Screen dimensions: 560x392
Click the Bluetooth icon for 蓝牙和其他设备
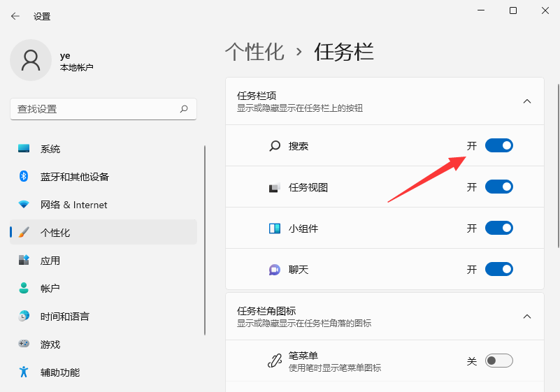tap(24, 177)
